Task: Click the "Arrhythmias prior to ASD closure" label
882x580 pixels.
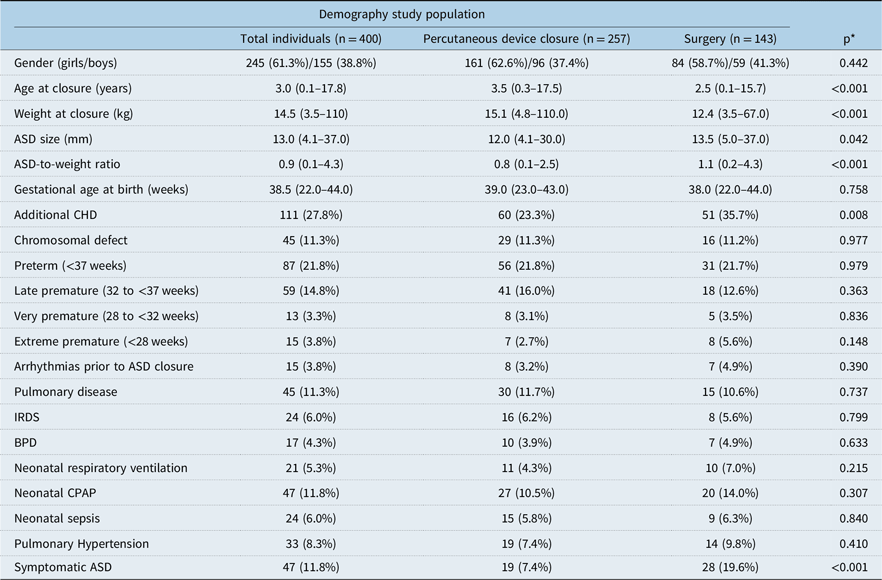Action: tap(103, 366)
